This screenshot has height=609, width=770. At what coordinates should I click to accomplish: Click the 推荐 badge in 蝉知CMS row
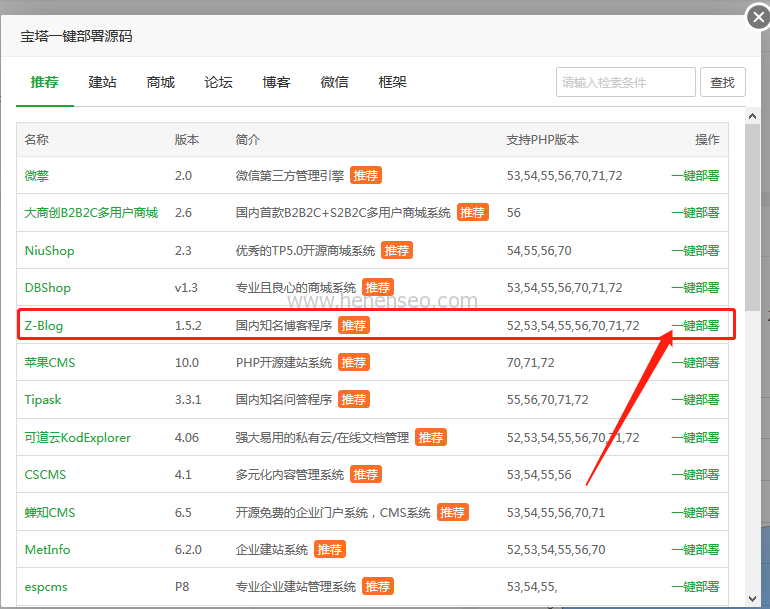pos(452,512)
